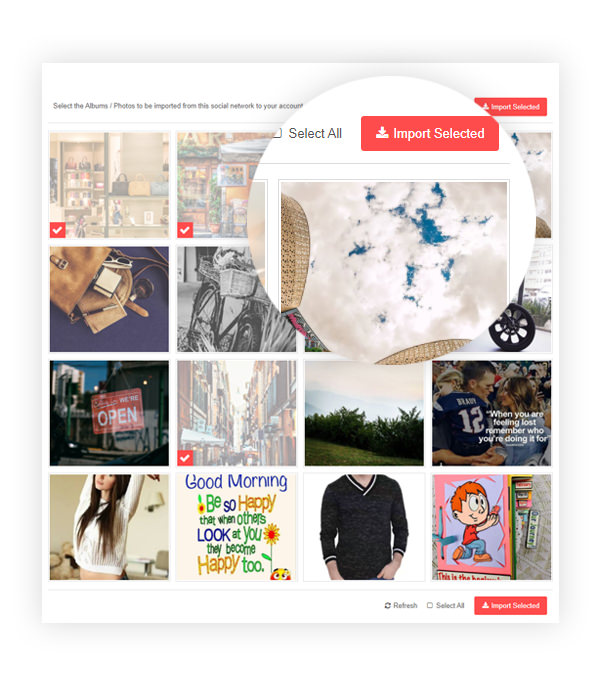This screenshot has height=700, width=600.
Task: Click the large magnified Import Selected button
Action: pos(429,133)
